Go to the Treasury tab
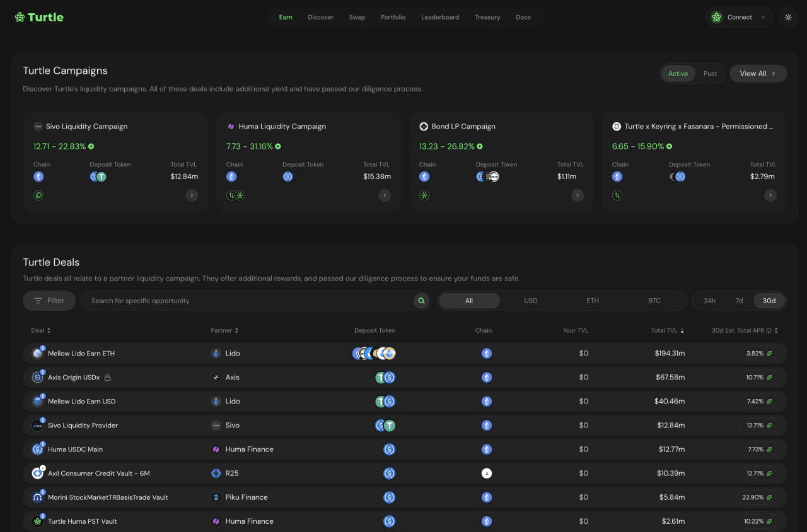Viewport: 807px width, 532px height. 487,18
